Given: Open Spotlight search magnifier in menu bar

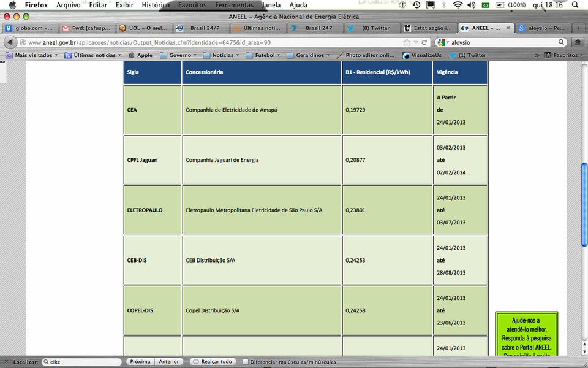Looking at the screenshot, I should (x=575, y=5).
